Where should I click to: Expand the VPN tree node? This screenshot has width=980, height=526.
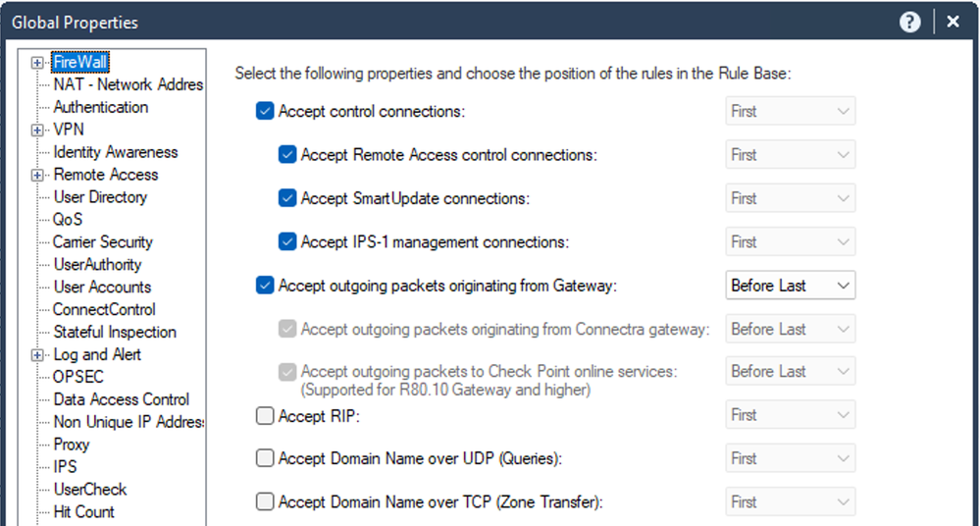(37, 131)
